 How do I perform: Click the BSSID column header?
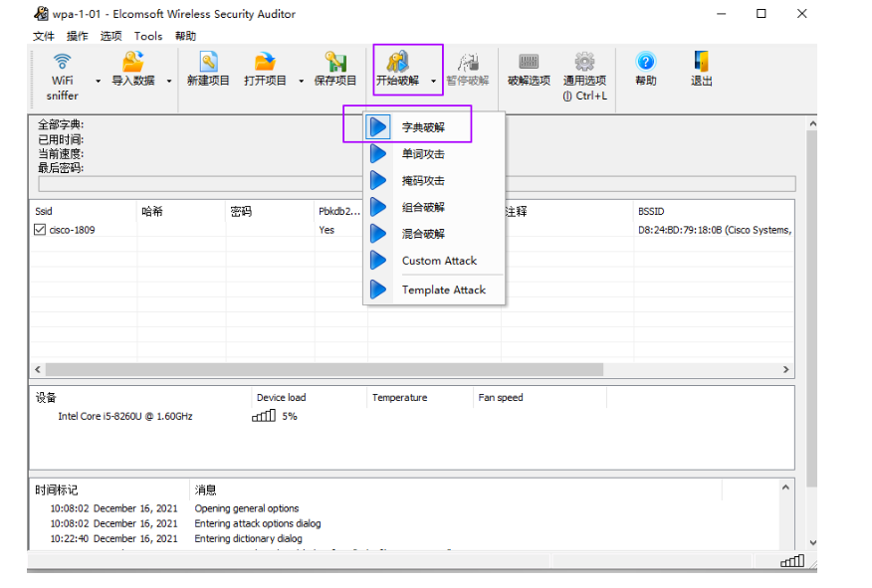tap(714, 211)
